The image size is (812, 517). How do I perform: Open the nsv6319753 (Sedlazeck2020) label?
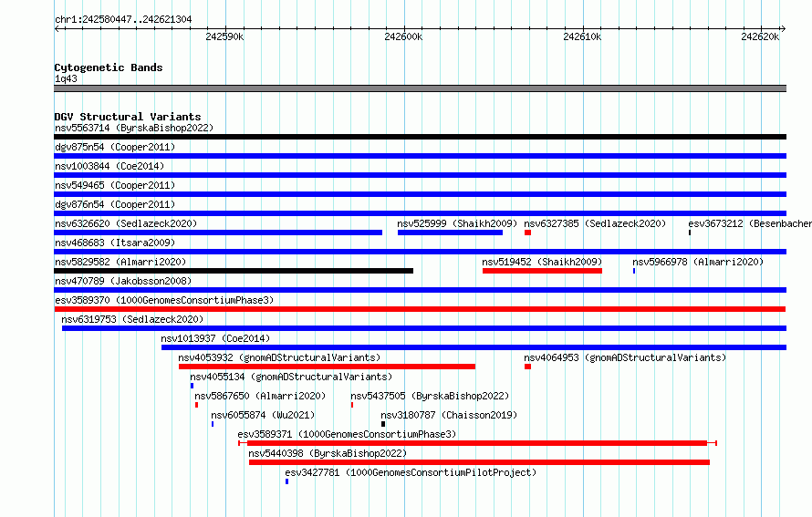coord(132,319)
